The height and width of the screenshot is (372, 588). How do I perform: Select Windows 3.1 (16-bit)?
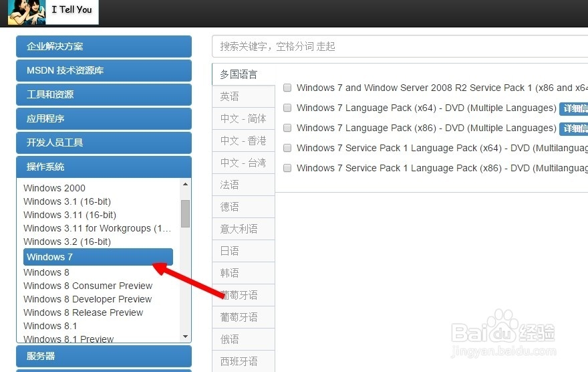pos(67,201)
